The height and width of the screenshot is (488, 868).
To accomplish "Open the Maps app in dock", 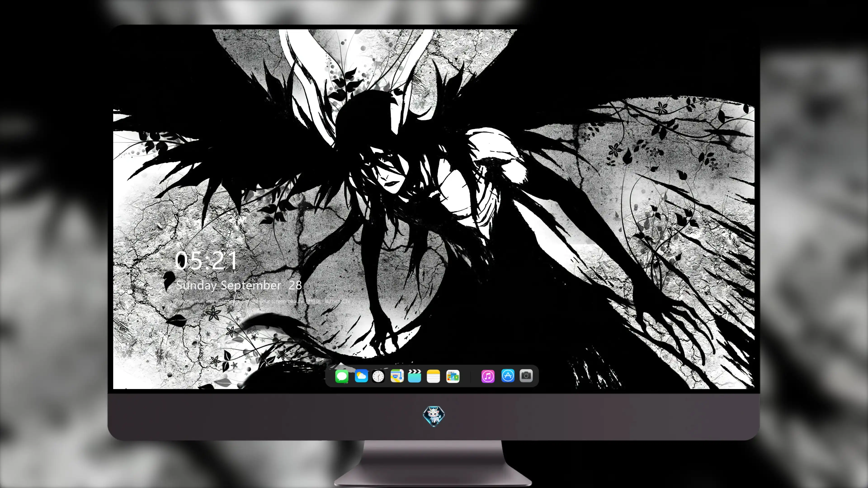I will (x=397, y=376).
